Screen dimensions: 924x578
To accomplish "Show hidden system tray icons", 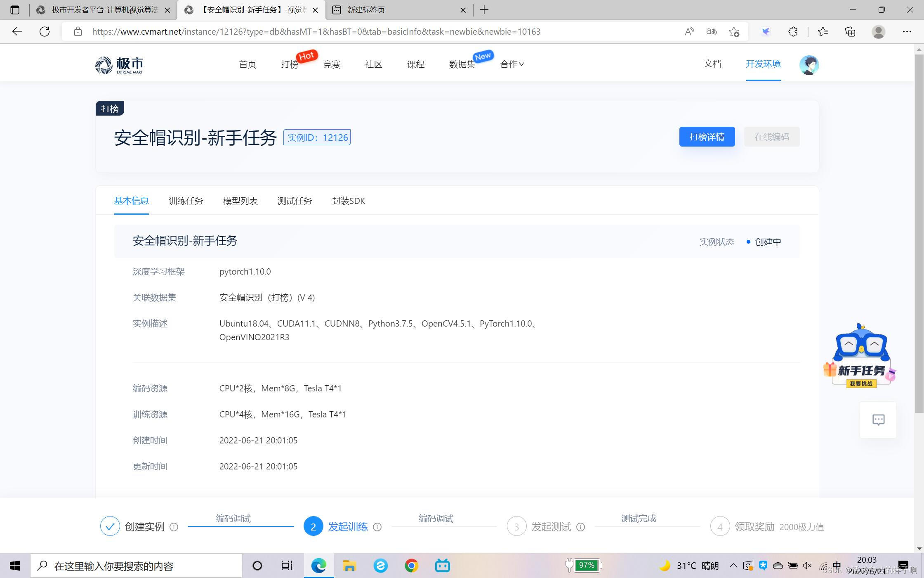I will pyautogui.click(x=733, y=566).
